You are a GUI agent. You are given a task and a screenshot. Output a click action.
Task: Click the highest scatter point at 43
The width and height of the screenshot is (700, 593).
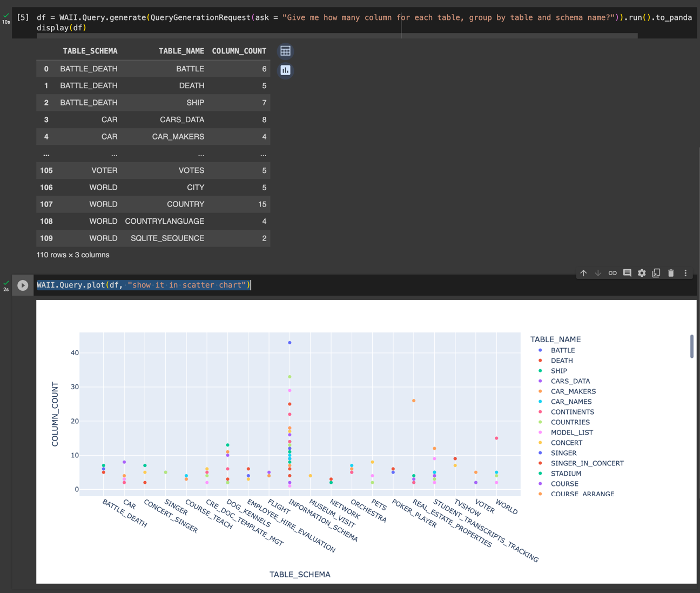(290, 343)
